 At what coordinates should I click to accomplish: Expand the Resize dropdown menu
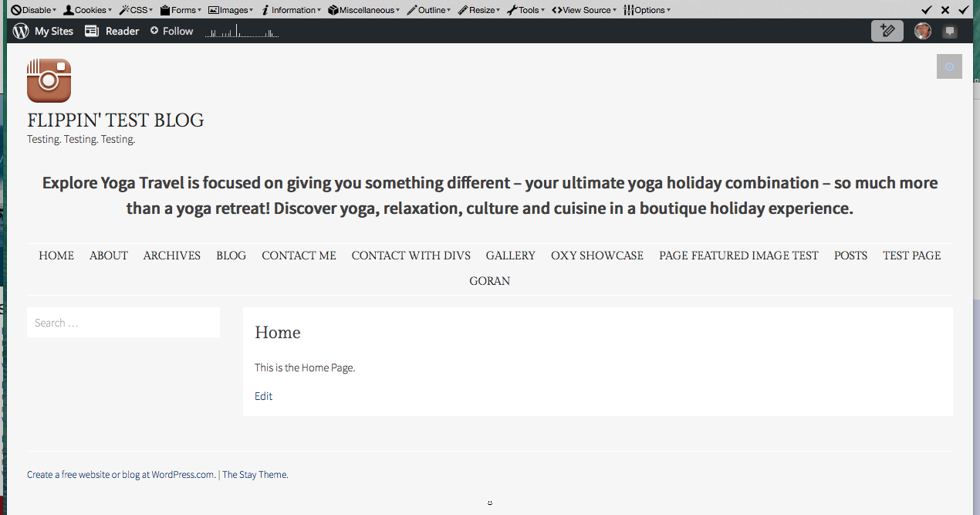(x=478, y=10)
